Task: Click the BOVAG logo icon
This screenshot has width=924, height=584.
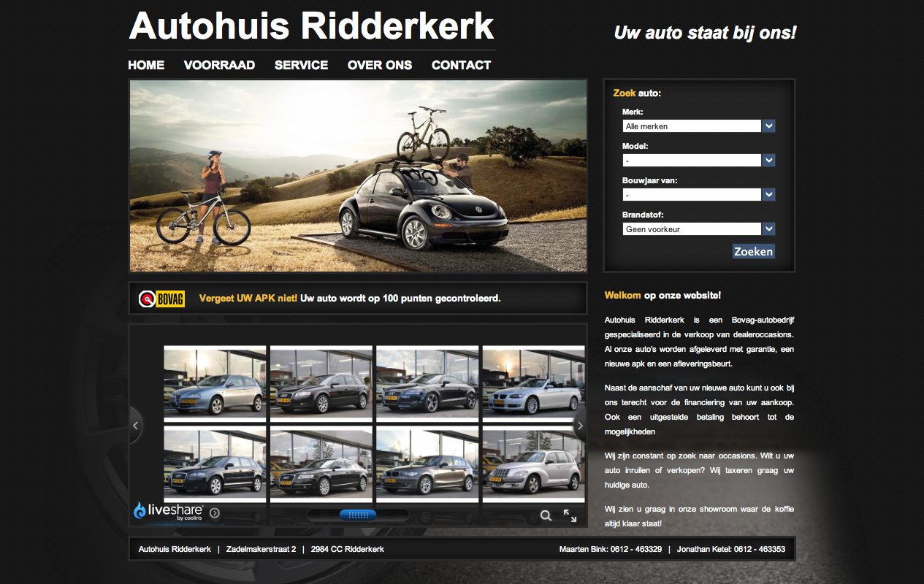Action: (x=162, y=299)
